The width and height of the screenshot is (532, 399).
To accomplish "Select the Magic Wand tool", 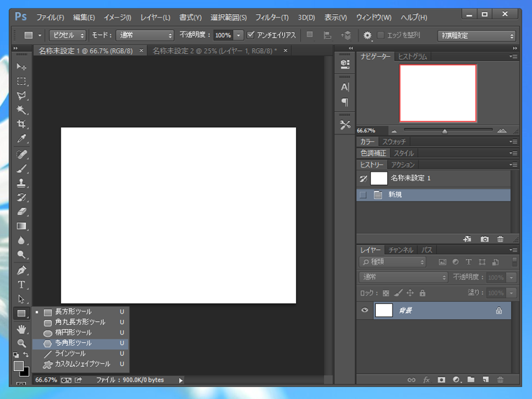I will point(22,110).
